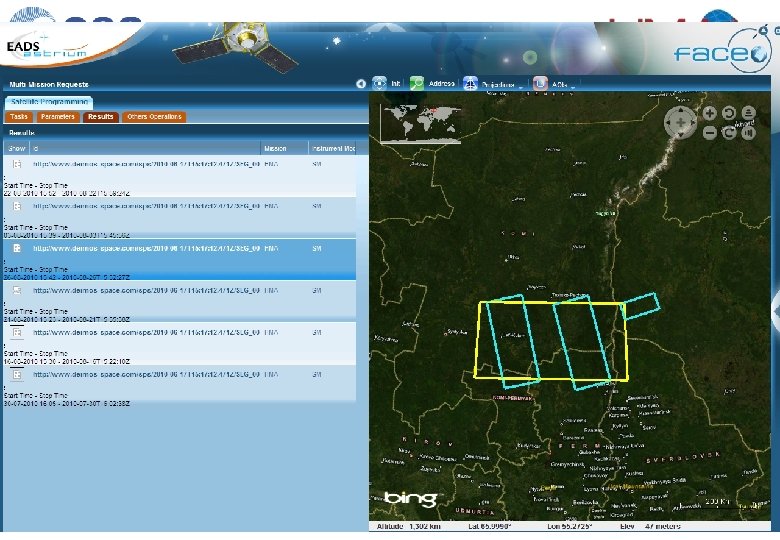Switch to the Others Operations tab
Viewport: 780px width, 540px height.
pos(154,117)
